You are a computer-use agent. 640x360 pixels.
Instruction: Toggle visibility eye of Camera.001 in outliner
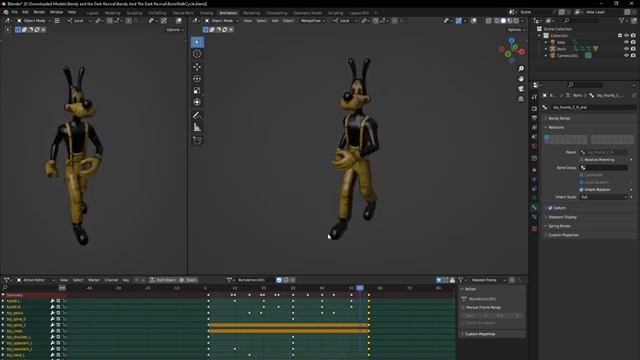627,55
